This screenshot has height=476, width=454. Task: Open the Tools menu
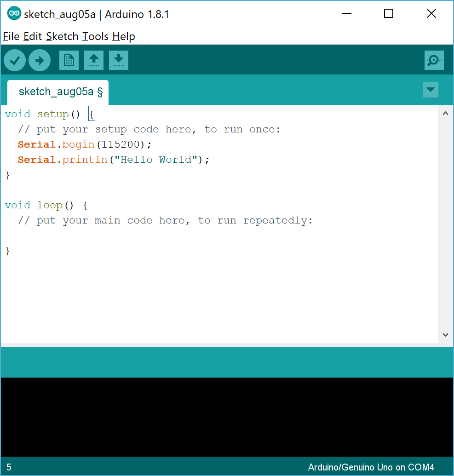(x=95, y=36)
